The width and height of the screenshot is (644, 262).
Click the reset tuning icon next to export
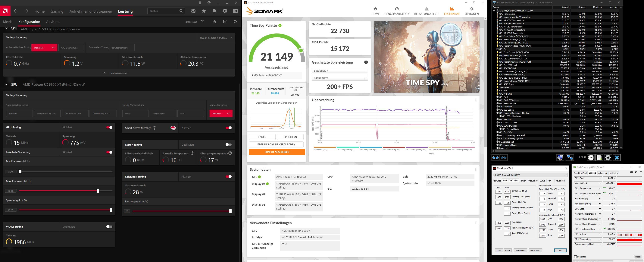tap(235, 21)
